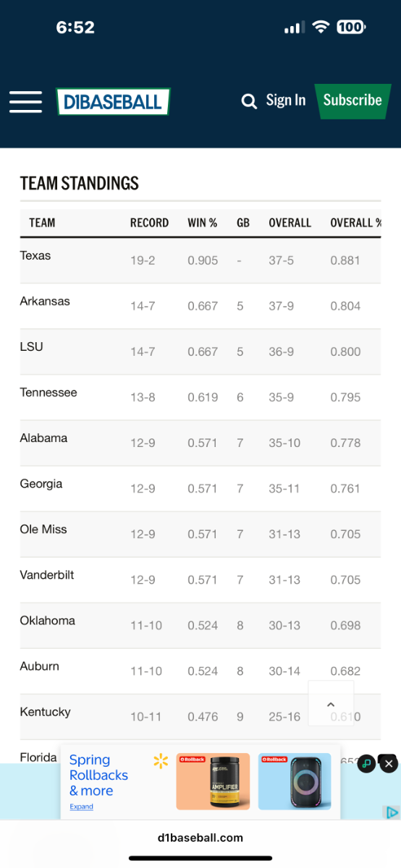Close the ad with the X icon

[x=389, y=763]
